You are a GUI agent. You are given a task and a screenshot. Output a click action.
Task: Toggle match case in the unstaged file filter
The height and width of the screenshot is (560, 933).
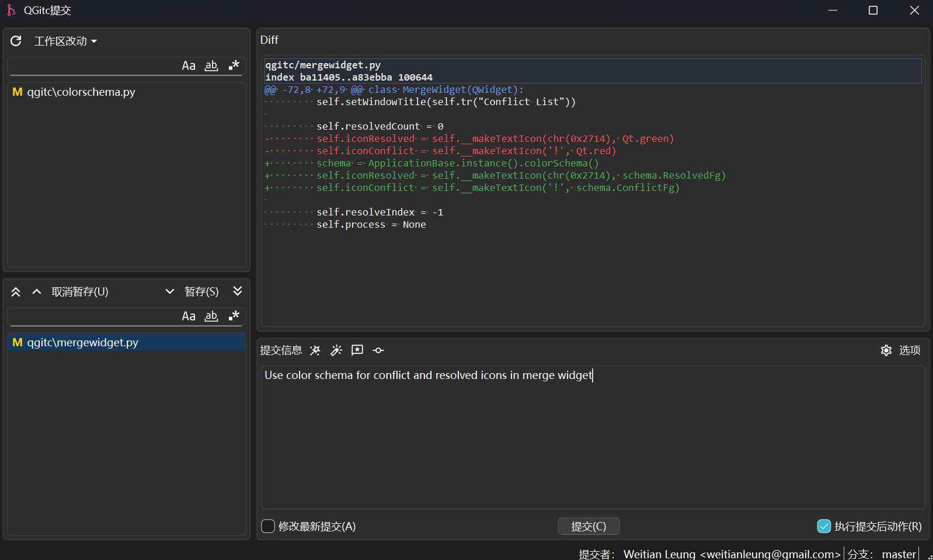pos(189,66)
